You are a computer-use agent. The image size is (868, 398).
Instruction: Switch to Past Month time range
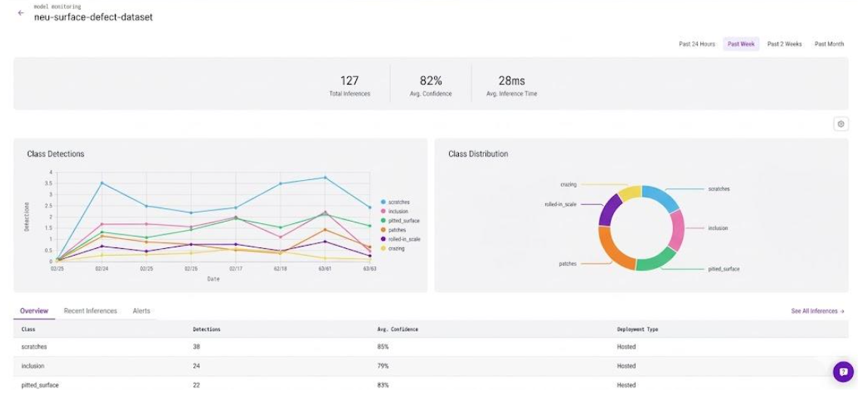[x=829, y=44]
